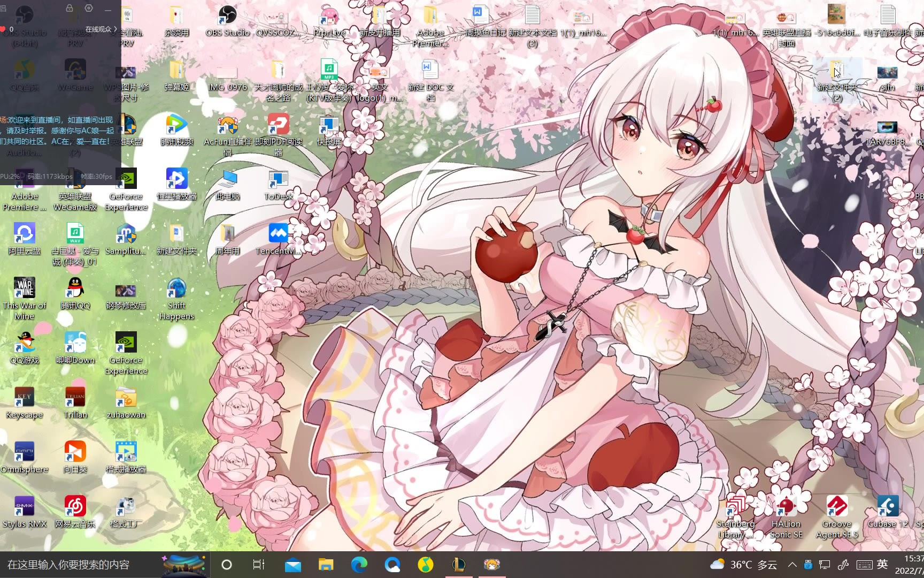Launch the 快投屏 shortcut

329,131
